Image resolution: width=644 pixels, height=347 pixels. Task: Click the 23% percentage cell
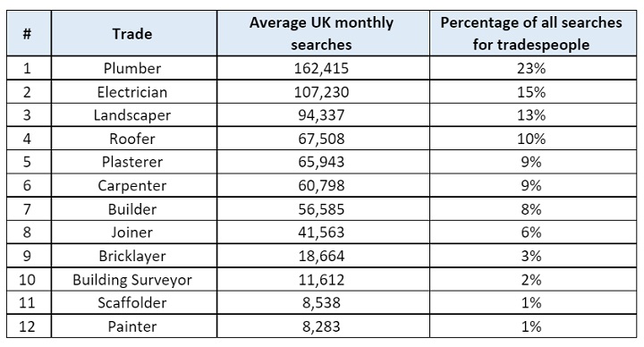(533, 68)
